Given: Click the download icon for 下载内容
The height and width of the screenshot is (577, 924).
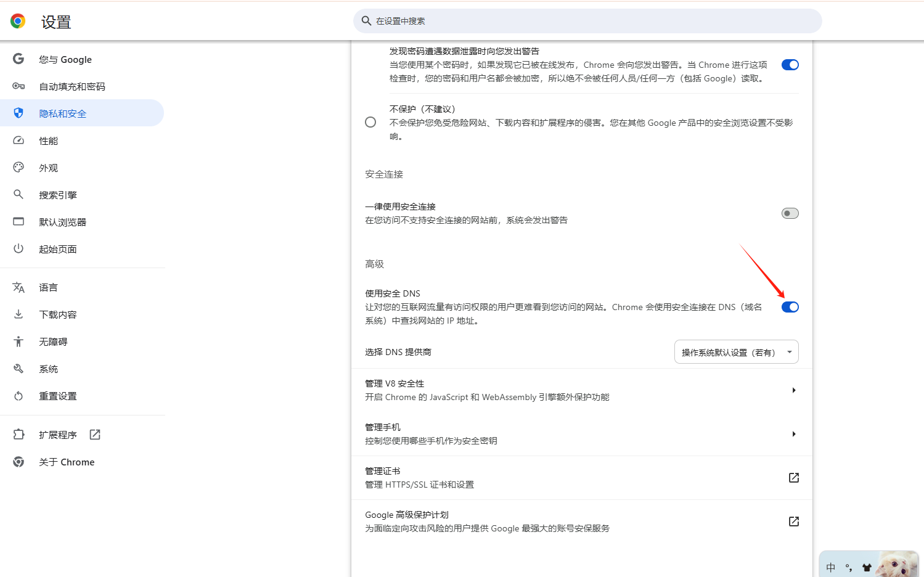Looking at the screenshot, I should click(x=18, y=314).
